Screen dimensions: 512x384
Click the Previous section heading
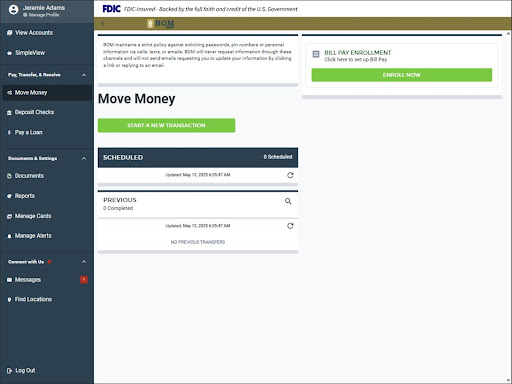click(120, 200)
